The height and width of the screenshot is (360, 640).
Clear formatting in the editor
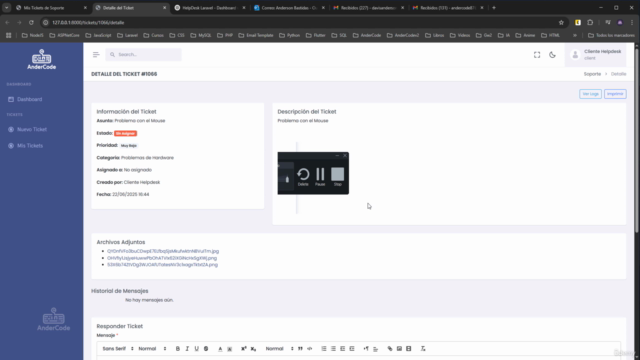423,349
